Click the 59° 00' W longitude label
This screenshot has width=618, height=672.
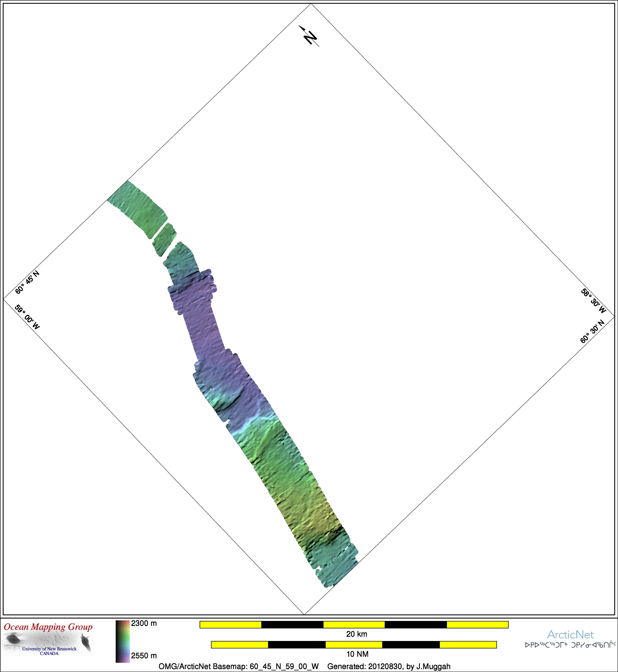point(27,317)
